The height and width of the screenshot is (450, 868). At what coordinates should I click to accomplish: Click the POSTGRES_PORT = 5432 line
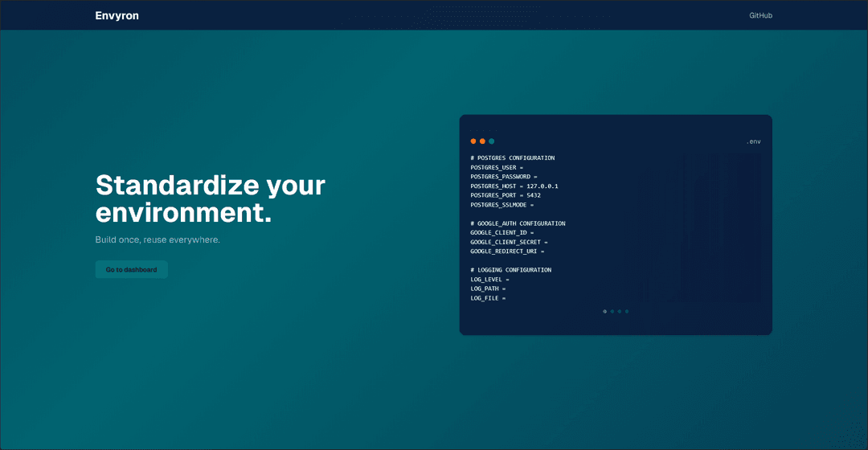[506, 195]
